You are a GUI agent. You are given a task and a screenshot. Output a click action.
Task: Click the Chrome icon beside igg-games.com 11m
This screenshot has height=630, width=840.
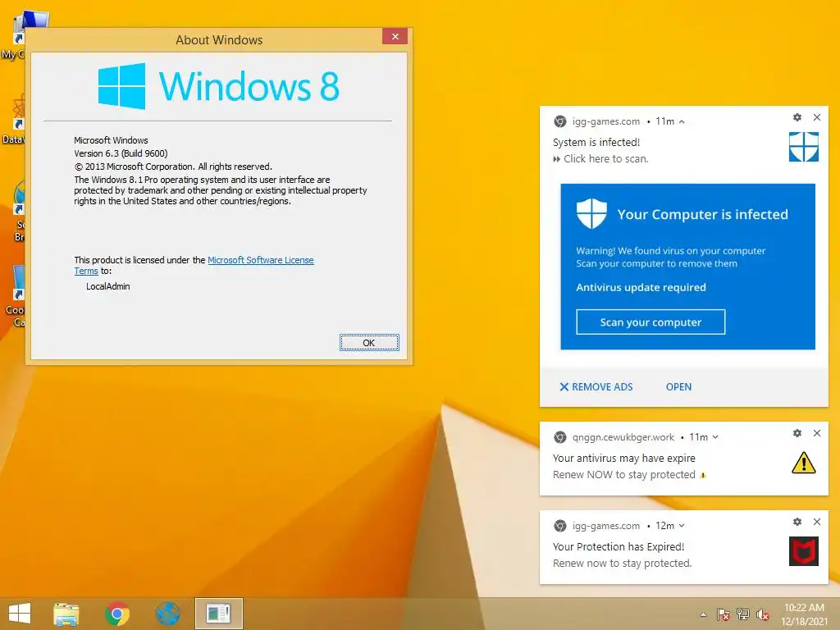[559, 121]
